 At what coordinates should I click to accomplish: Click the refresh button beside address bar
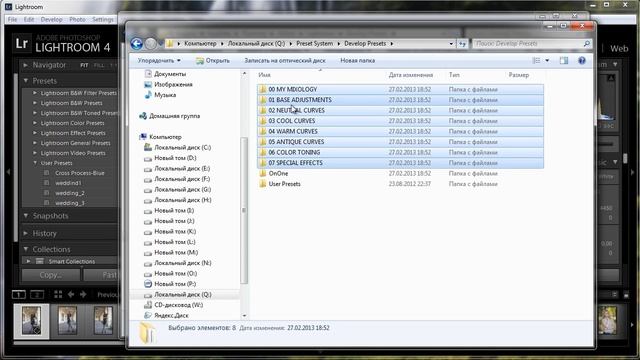[462, 44]
